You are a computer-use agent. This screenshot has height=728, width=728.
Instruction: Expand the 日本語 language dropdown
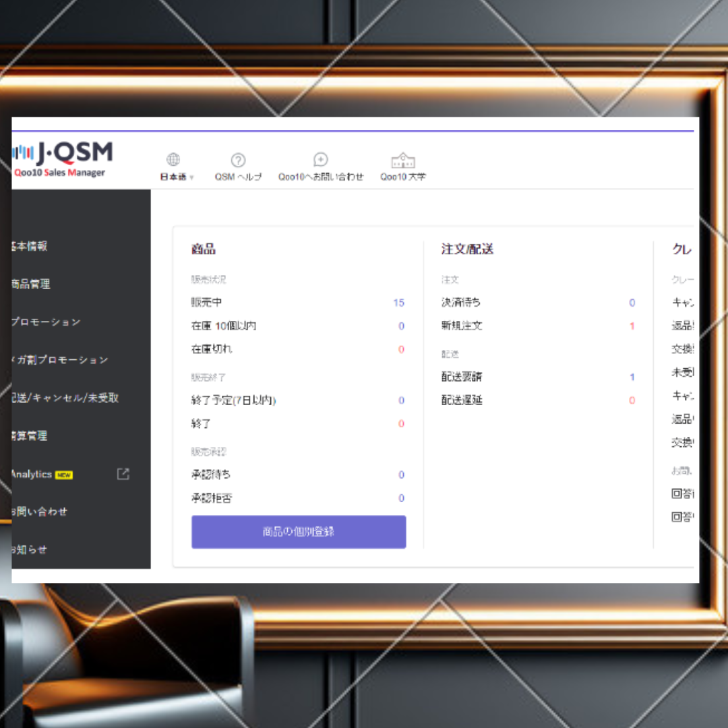pyautogui.click(x=175, y=175)
